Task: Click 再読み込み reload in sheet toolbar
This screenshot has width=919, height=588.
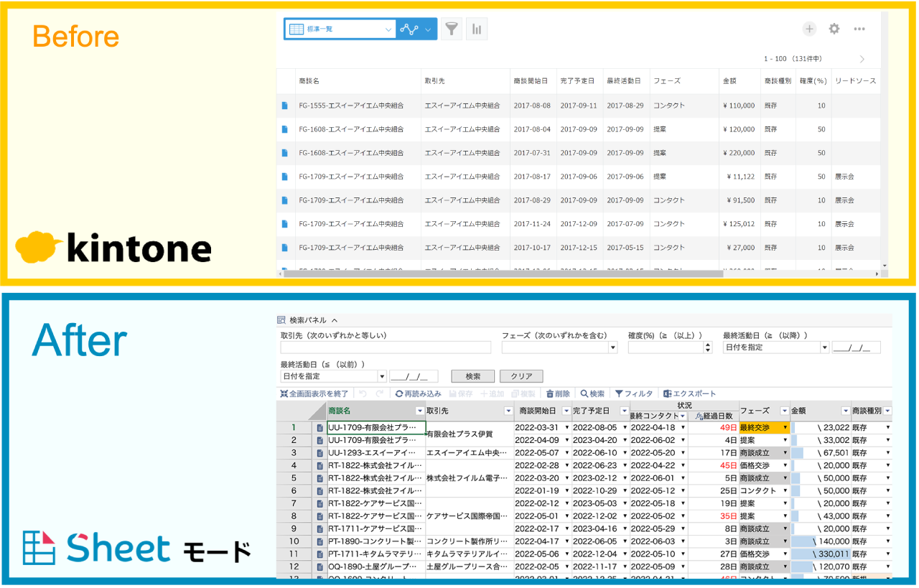Action: click(418, 393)
